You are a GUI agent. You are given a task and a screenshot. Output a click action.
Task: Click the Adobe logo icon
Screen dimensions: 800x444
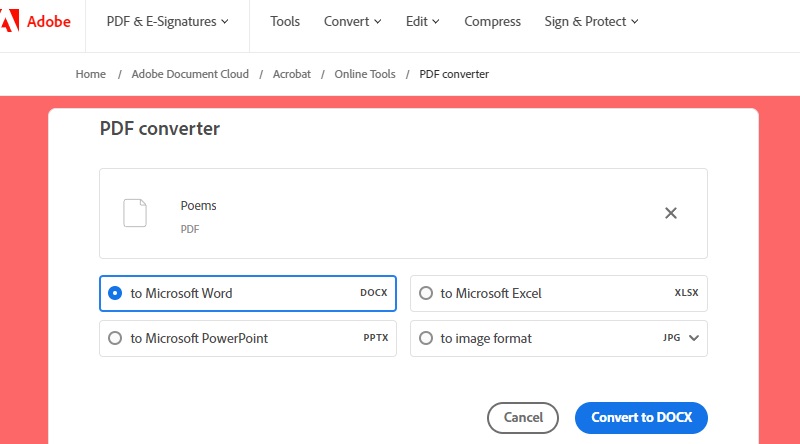click(10, 21)
